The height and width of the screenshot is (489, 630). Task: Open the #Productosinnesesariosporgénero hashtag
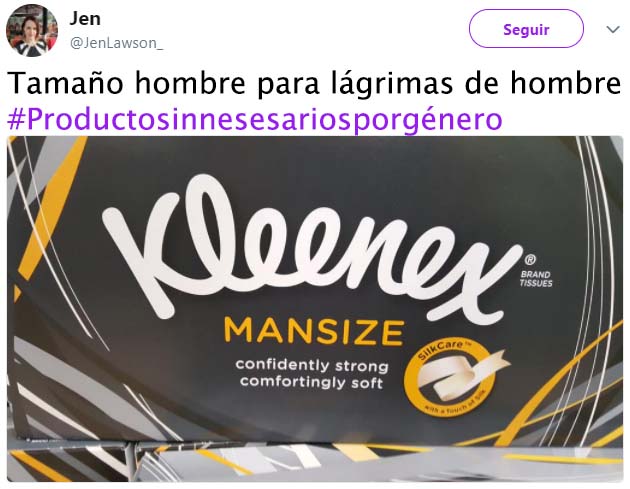point(255,119)
